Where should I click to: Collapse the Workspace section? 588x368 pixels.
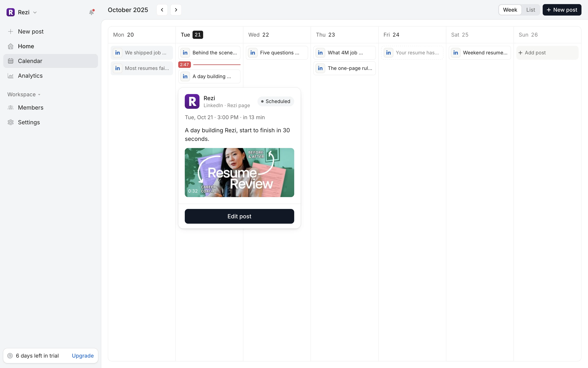tap(24, 94)
